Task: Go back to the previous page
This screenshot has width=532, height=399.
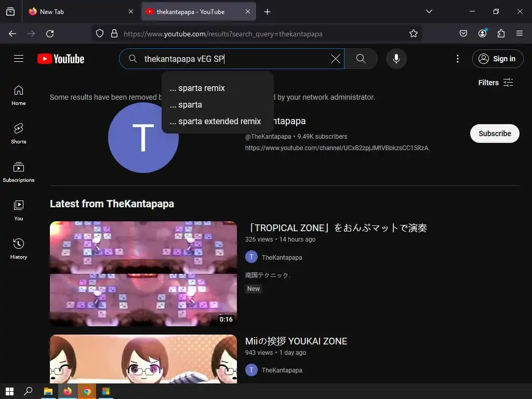Action: 12,34
